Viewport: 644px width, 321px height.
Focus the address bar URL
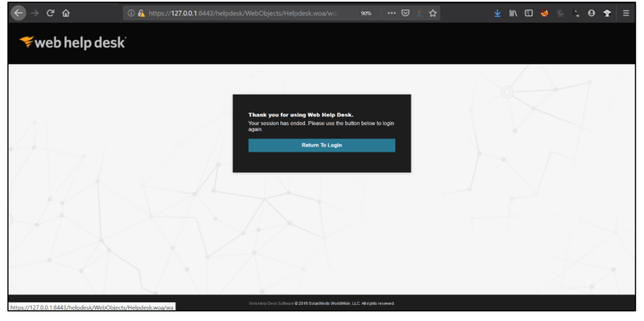click(x=243, y=13)
